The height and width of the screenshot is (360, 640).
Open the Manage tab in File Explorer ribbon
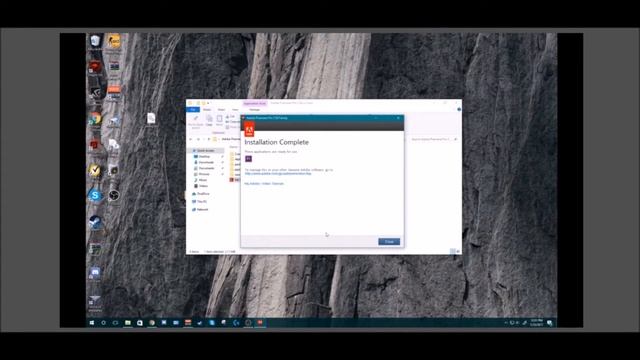pos(254,110)
